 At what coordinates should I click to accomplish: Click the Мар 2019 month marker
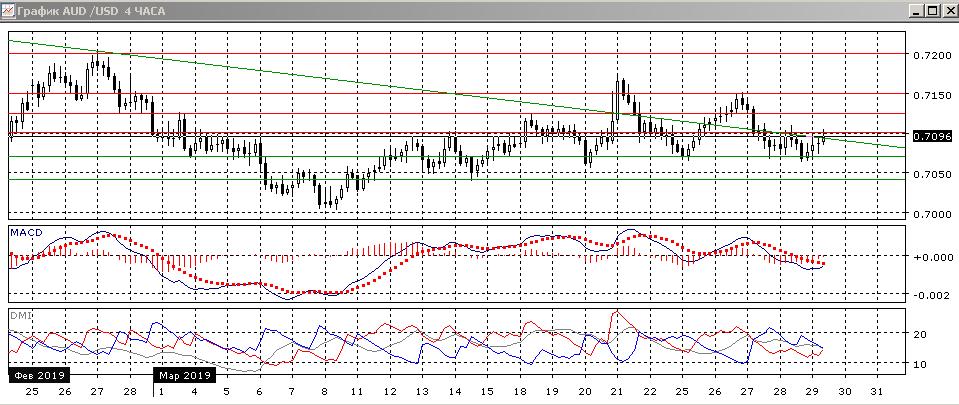[x=184, y=376]
